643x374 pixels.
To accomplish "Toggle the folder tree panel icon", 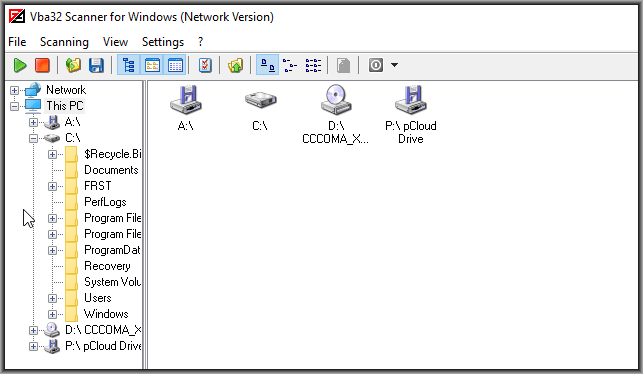I will tap(129, 65).
